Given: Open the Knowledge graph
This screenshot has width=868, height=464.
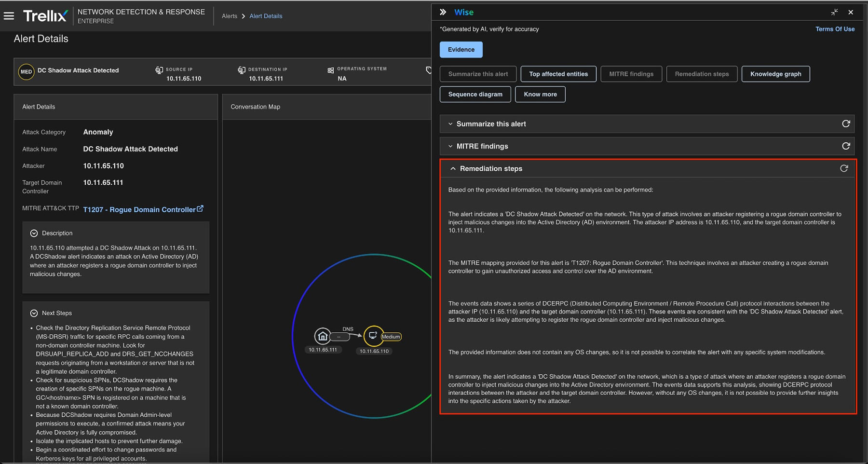Looking at the screenshot, I should pos(775,74).
